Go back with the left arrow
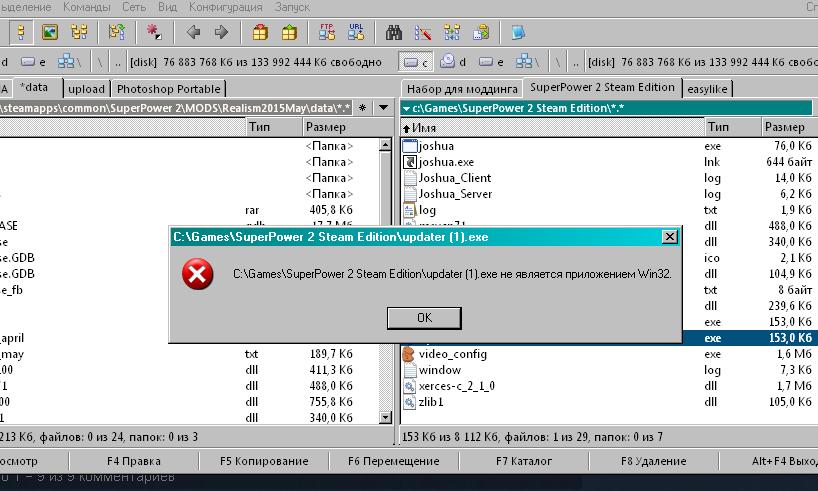 pos(193,32)
